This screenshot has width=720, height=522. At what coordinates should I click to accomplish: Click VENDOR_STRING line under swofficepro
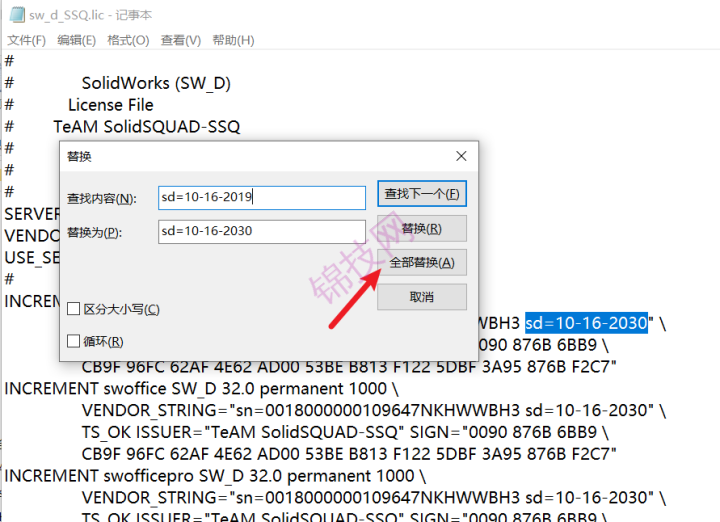tap(374, 498)
